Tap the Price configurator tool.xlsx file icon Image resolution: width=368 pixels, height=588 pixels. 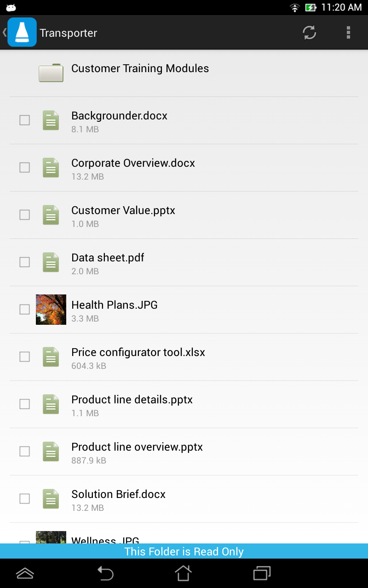tap(51, 357)
